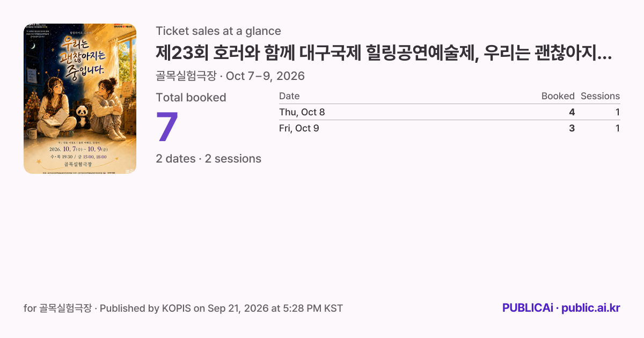Click the venue and Oct 7–9, 2026 subtitle
The width and height of the screenshot is (644, 338).
coord(230,76)
